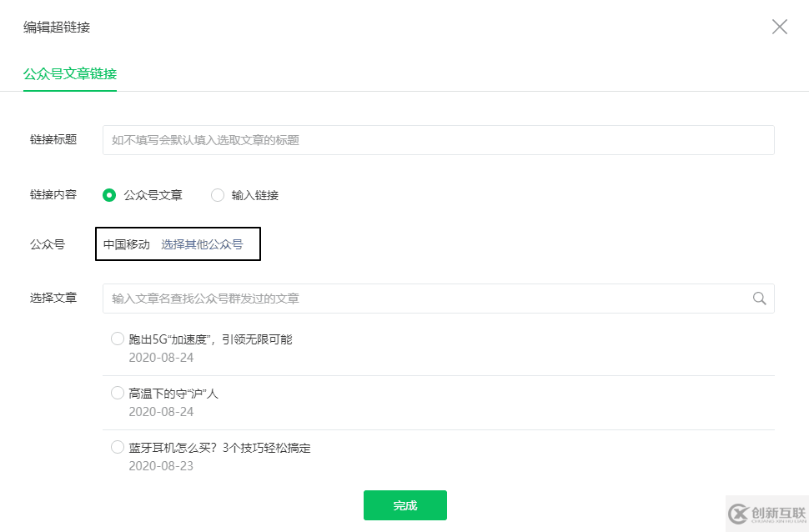Select radio for 跑出5G“加速度”，引领无限可能
The height and width of the screenshot is (532, 809).
118,339
